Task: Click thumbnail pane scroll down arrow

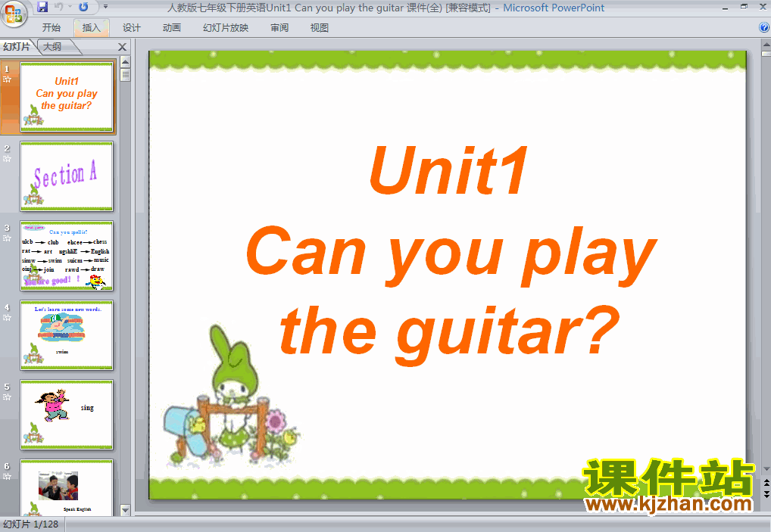Action: click(126, 510)
